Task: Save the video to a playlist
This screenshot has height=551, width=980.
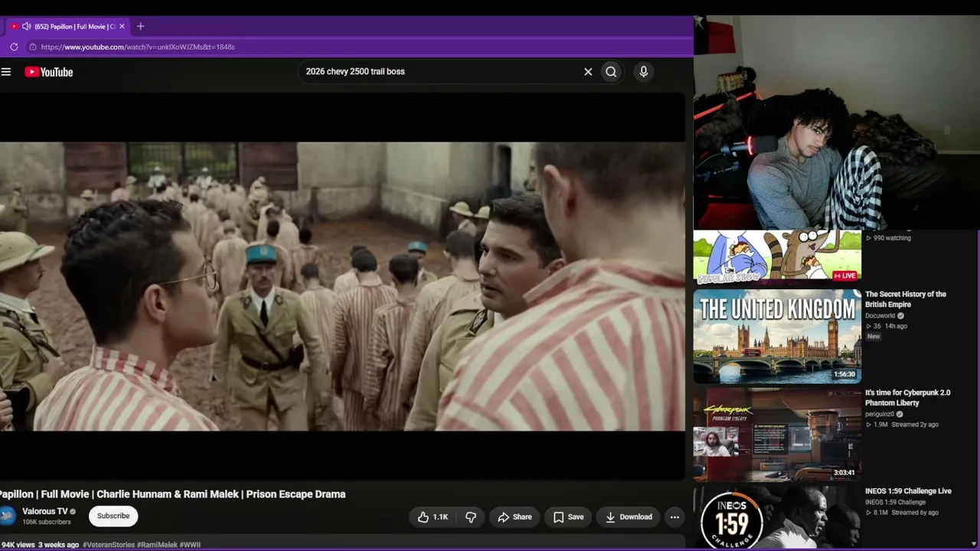Action: 568,517
